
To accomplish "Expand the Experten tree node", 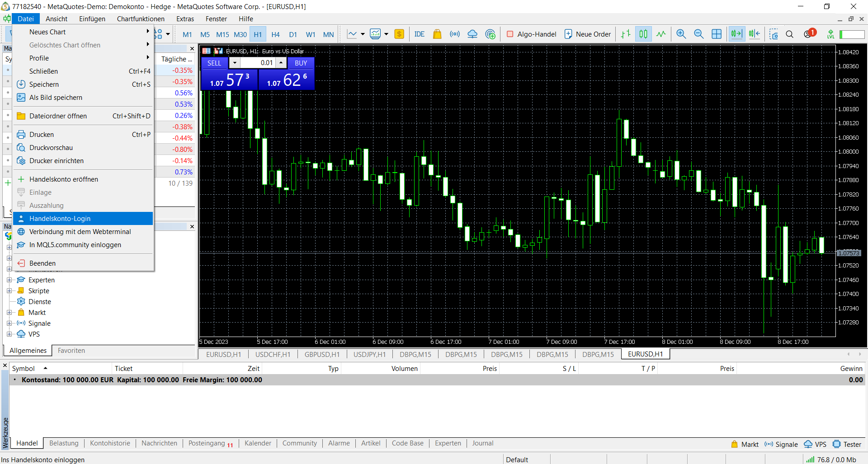I will [9, 280].
